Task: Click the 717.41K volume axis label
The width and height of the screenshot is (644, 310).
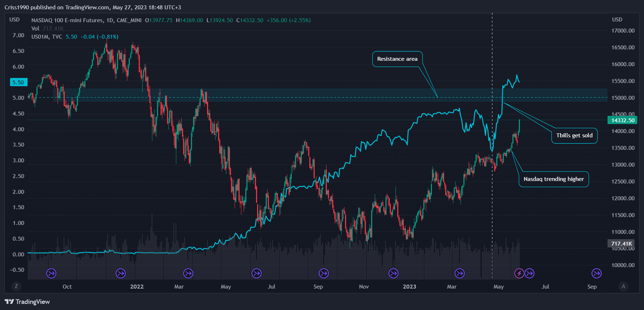Action: [621, 243]
